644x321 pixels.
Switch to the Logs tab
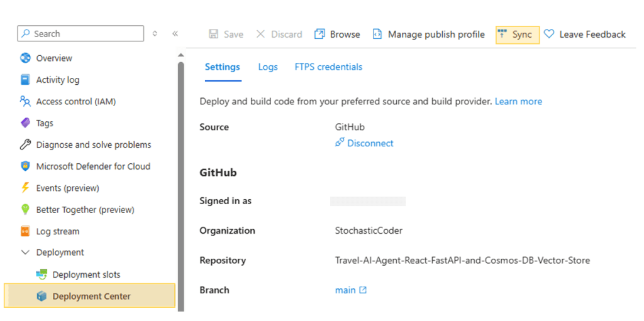[x=267, y=67]
